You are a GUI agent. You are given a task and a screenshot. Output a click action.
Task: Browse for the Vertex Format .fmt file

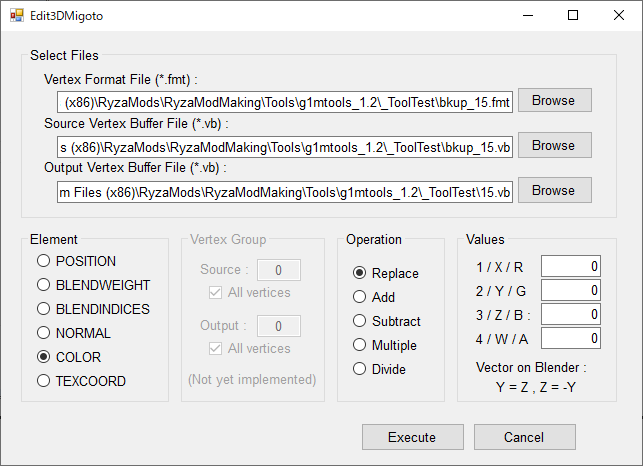554,100
